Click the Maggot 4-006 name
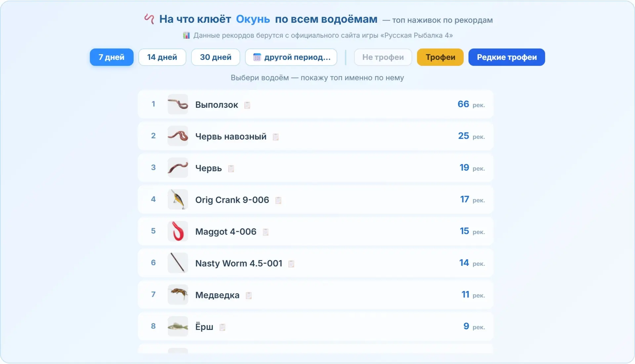 click(x=226, y=232)
